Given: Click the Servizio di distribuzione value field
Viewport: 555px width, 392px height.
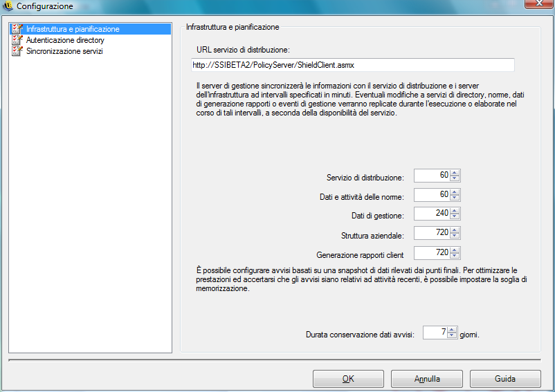Looking at the screenshot, I should (x=432, y=176).
